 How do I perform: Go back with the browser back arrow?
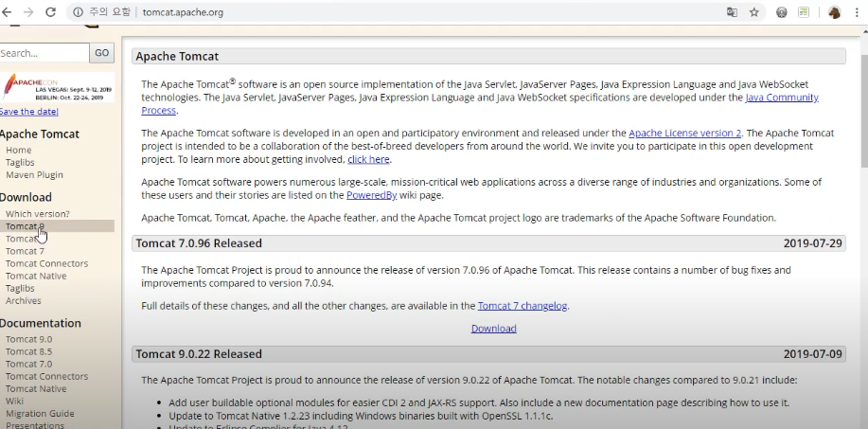click(7, 12)
